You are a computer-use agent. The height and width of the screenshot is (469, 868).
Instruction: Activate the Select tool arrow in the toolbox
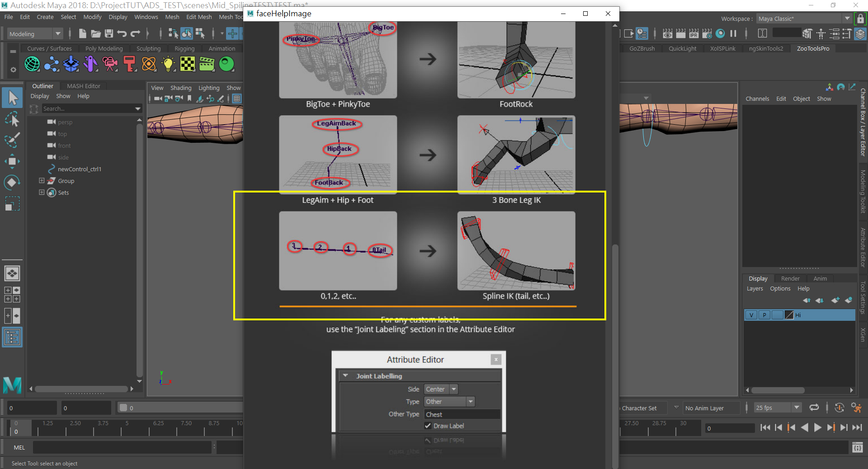pyautogui.click(x=12, y=98)
